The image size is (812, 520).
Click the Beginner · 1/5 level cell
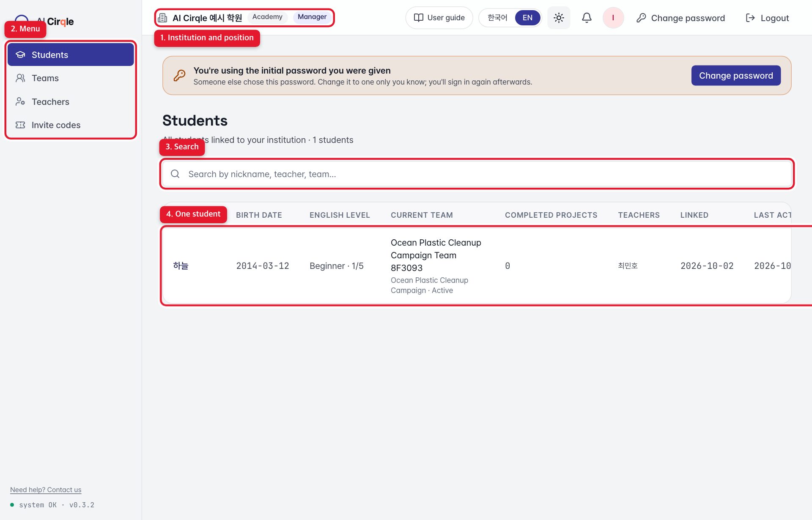[337, 266]
